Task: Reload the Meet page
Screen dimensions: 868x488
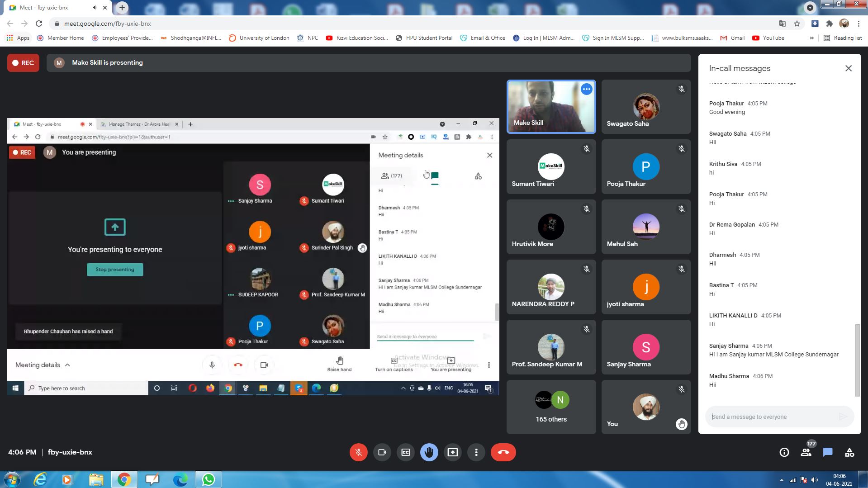Action: click(x=39, y=24)
